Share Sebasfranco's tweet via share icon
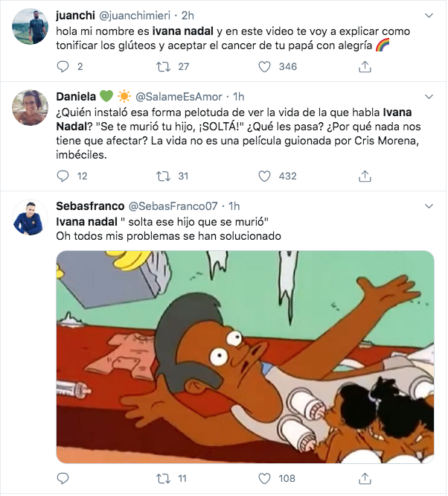Screen dimensions: 448x496 pos(365,477)
